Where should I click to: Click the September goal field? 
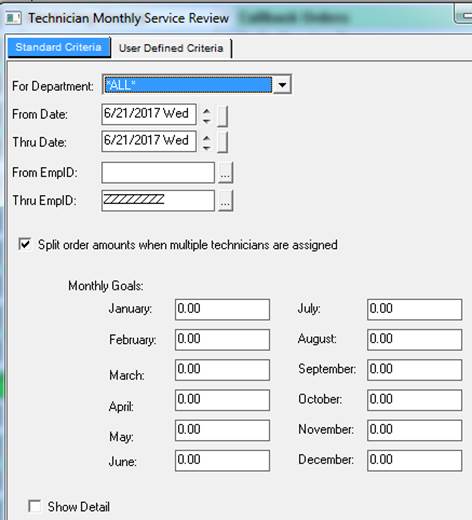click(x=415, y=370)
